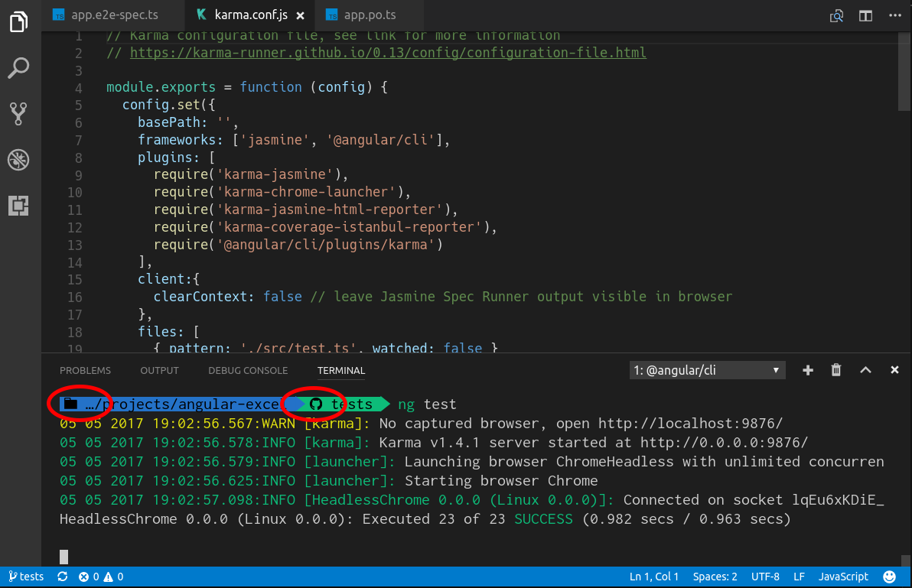Maximize the panel using the chevron
Image resolution: width=912 pixels, height=588 pixels.
pyautogui.click(x=865, y=369)
